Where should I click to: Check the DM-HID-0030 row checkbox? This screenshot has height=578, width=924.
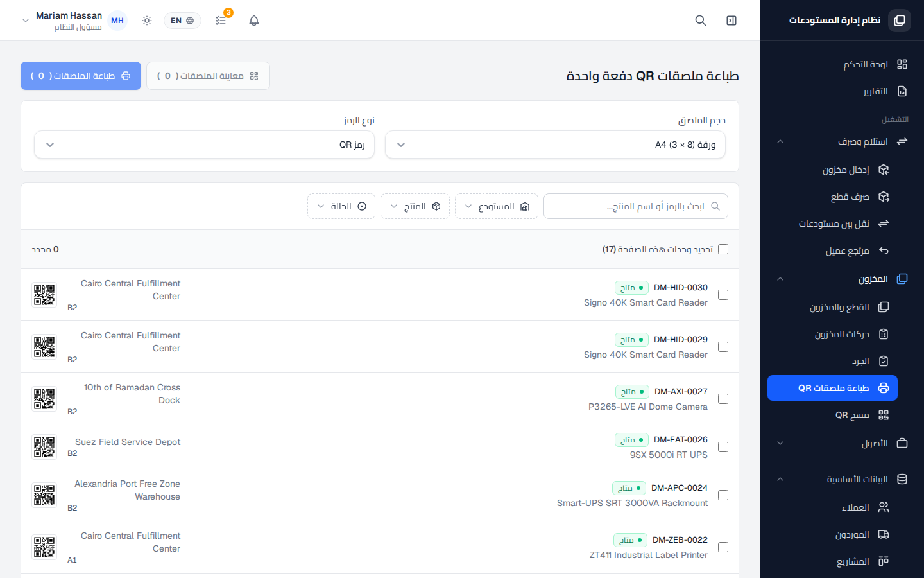pos(723,295)
